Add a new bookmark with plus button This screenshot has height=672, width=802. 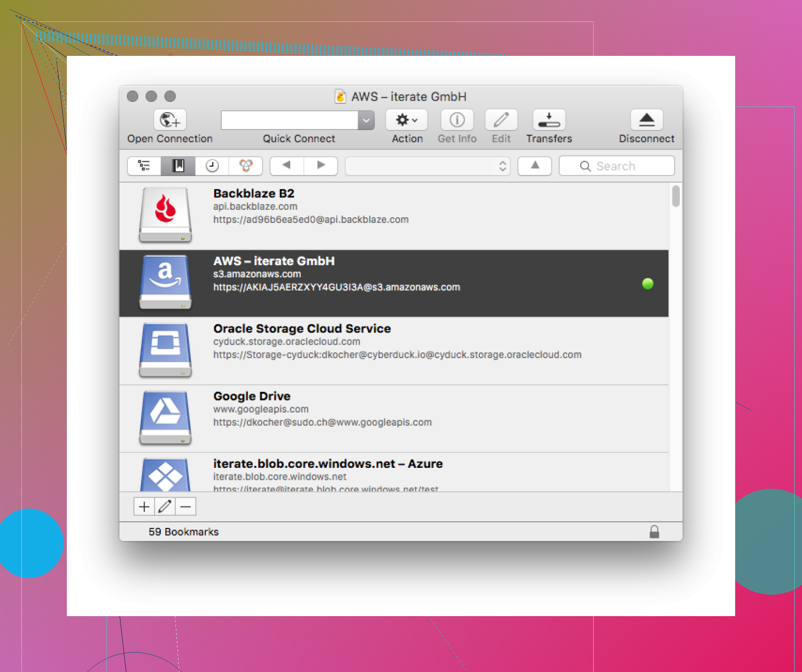point(144,506)
